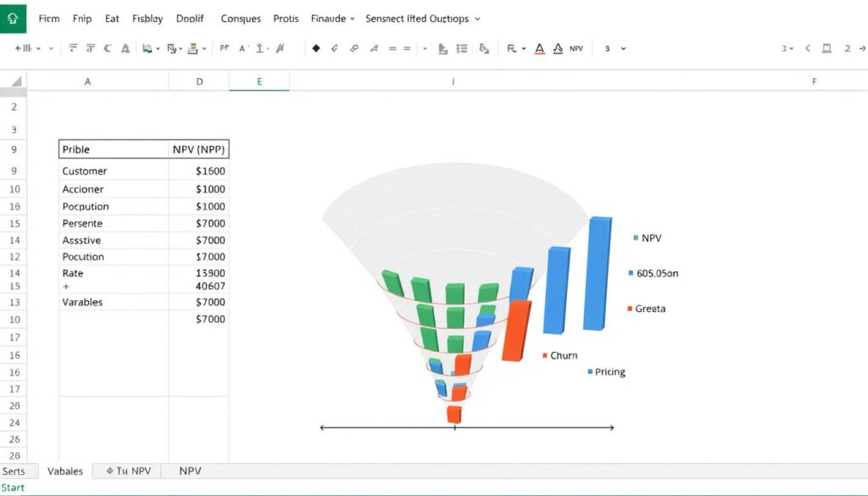Click the Protis menu item

pos(286,18)
